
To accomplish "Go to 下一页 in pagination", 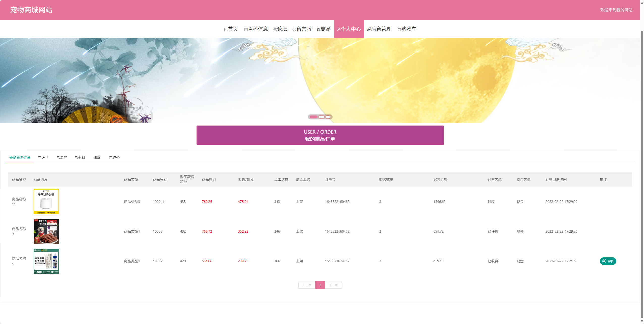I will pyautogui.click(x=333, y=285).
